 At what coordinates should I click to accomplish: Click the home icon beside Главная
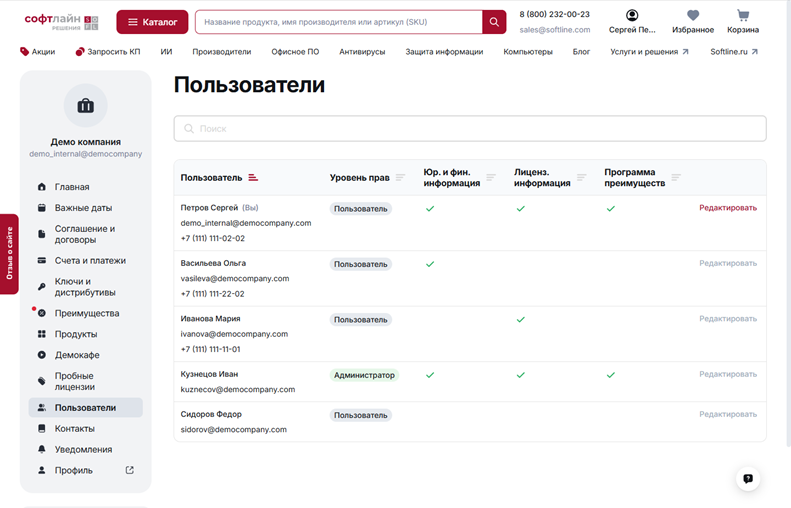coord(42,187)
